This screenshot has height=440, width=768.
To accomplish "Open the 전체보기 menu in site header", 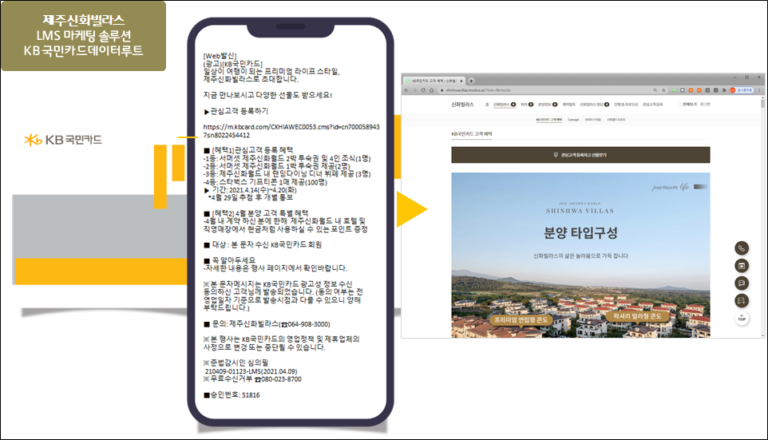I will 688,104.
